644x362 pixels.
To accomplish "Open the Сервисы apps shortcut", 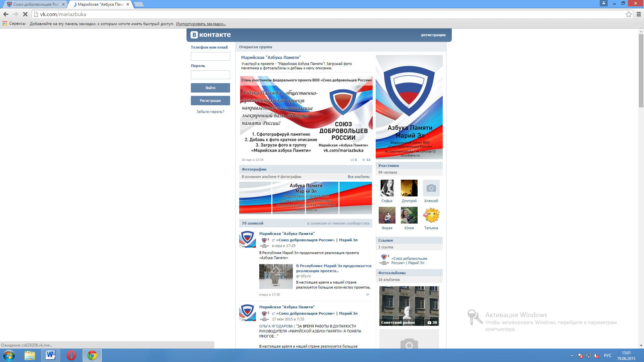I will (14, 23).
